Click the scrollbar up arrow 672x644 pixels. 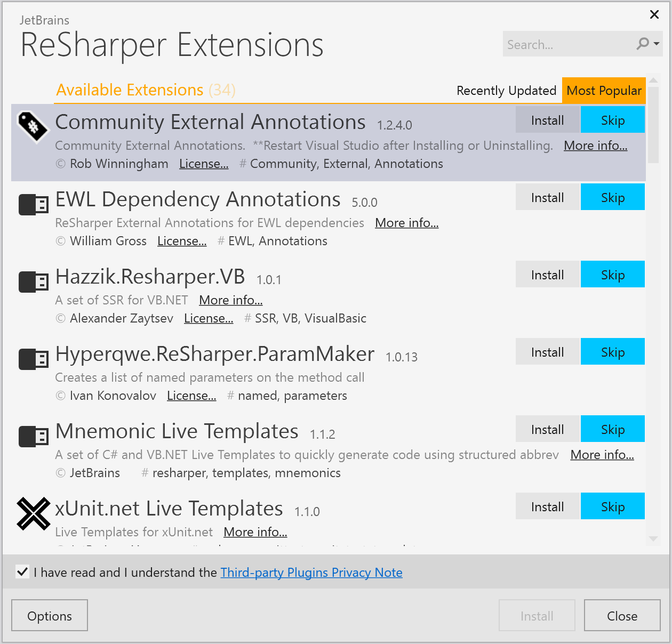653,80
